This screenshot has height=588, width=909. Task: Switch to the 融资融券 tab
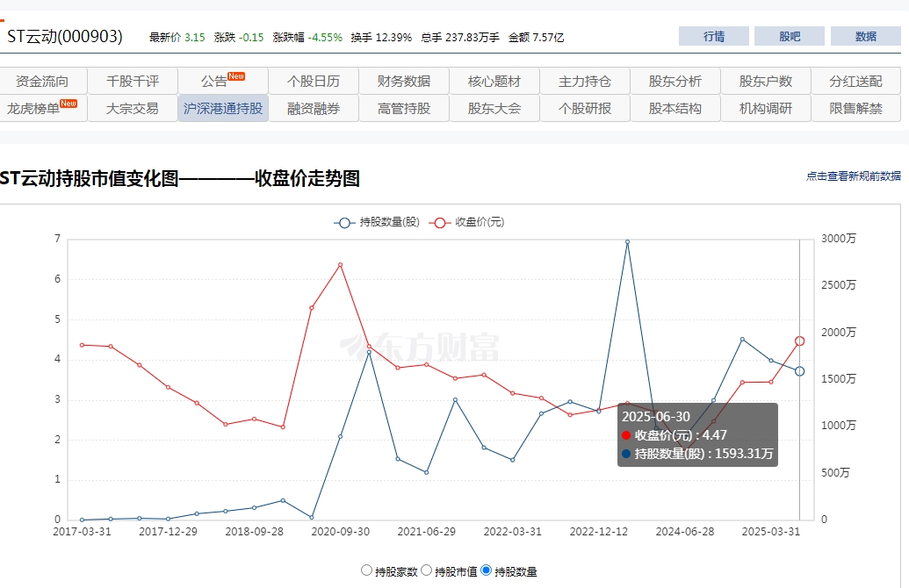314,108
